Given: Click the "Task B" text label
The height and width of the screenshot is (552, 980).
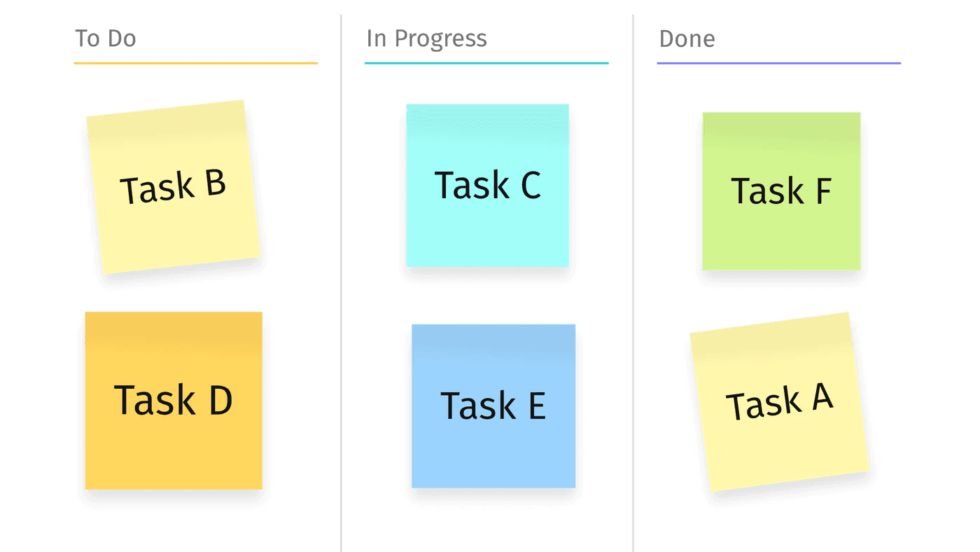Looking at the screenshot, I should (173, 187).
